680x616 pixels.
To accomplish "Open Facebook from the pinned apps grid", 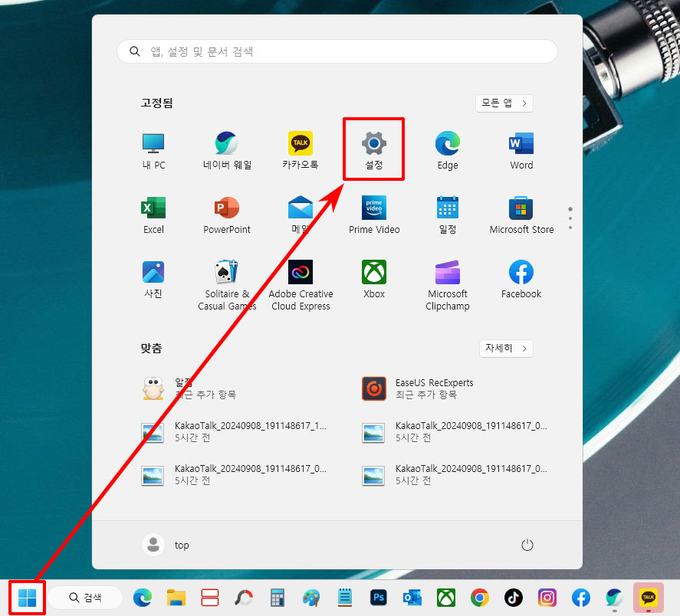I will pos(521,279).
